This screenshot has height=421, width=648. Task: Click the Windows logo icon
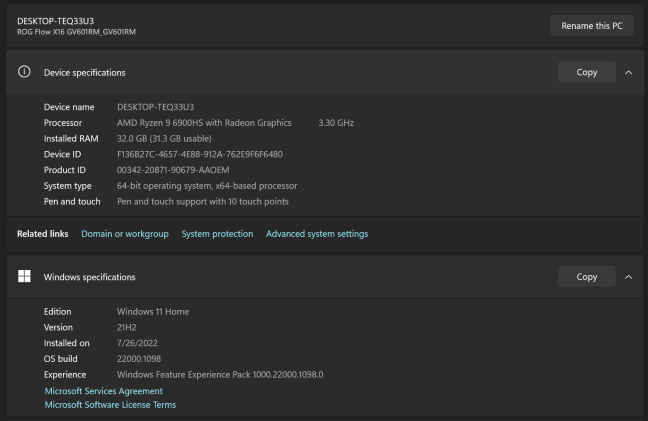pyautogui.click(x=24, y=276)
